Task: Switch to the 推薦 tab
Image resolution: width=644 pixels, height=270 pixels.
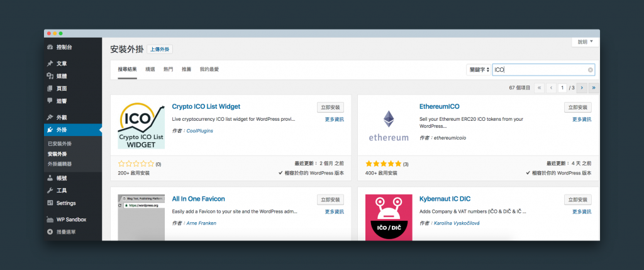Action: [186, 69]
